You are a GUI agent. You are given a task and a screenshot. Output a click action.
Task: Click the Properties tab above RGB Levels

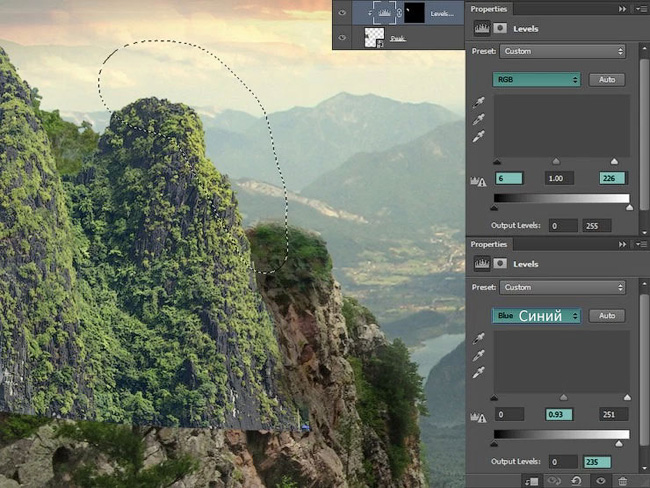tap(488, 9)
